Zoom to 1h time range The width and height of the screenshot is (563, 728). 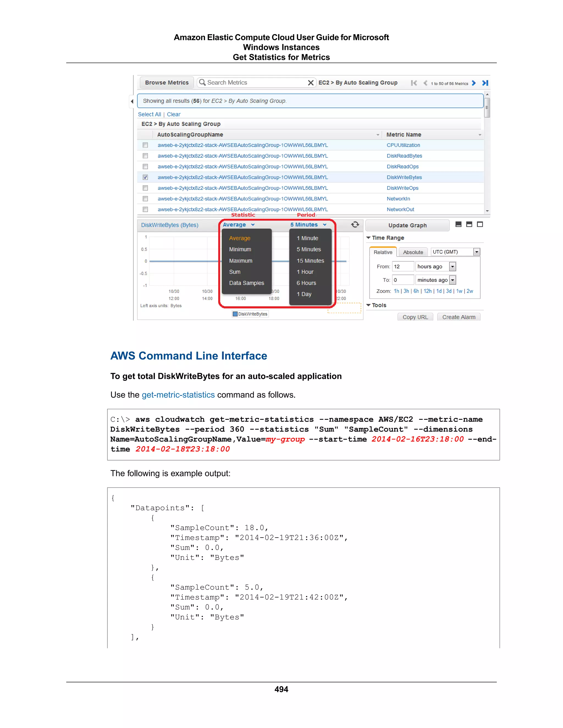pos(396,291)
